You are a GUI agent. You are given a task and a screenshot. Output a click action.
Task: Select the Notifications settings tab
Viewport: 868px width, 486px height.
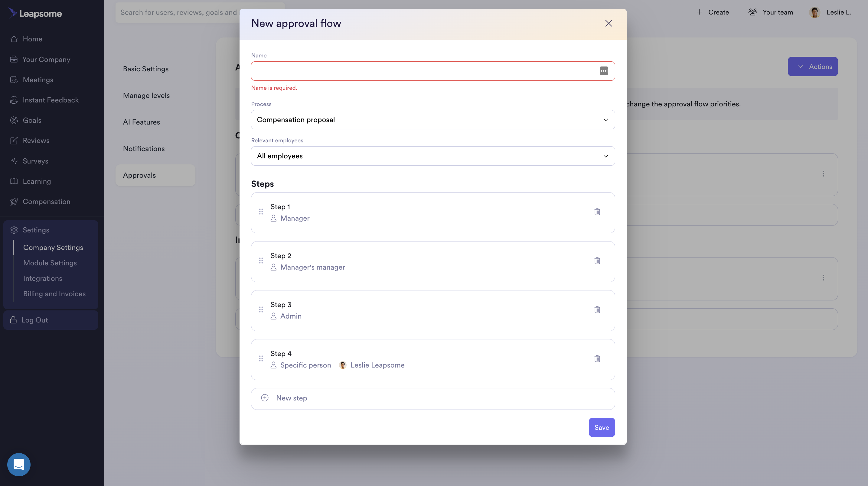144,149
